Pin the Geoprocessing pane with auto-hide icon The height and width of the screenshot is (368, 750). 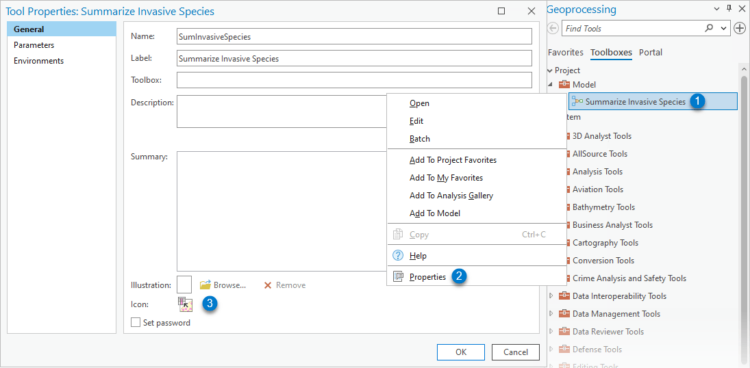coord(729,9)
